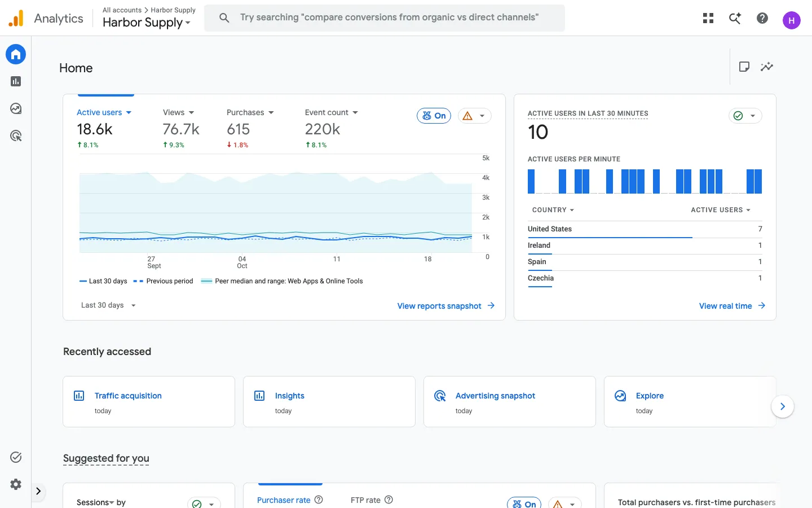
Task: Open the Harbor Supply property selector
Action: tap(147, 23)
